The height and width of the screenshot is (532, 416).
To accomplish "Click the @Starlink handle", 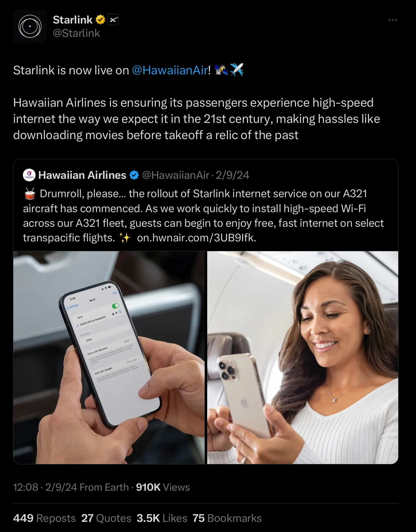I will coord(76,33).
